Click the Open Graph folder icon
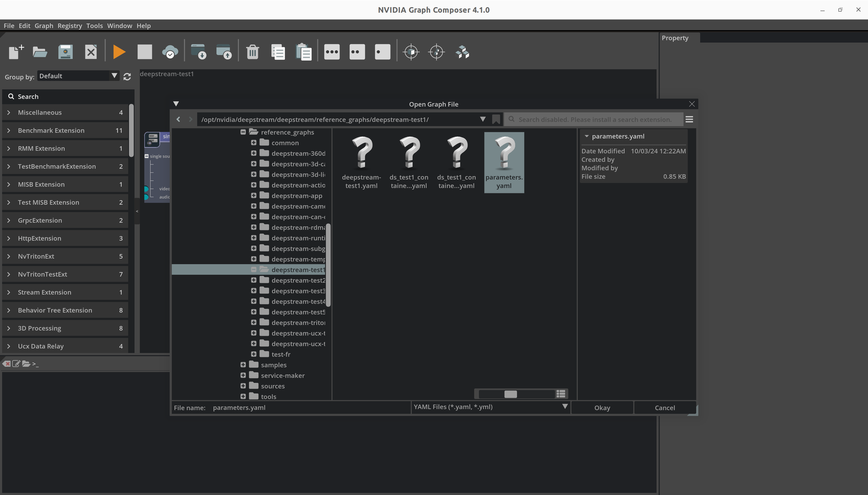 [40, 52]
